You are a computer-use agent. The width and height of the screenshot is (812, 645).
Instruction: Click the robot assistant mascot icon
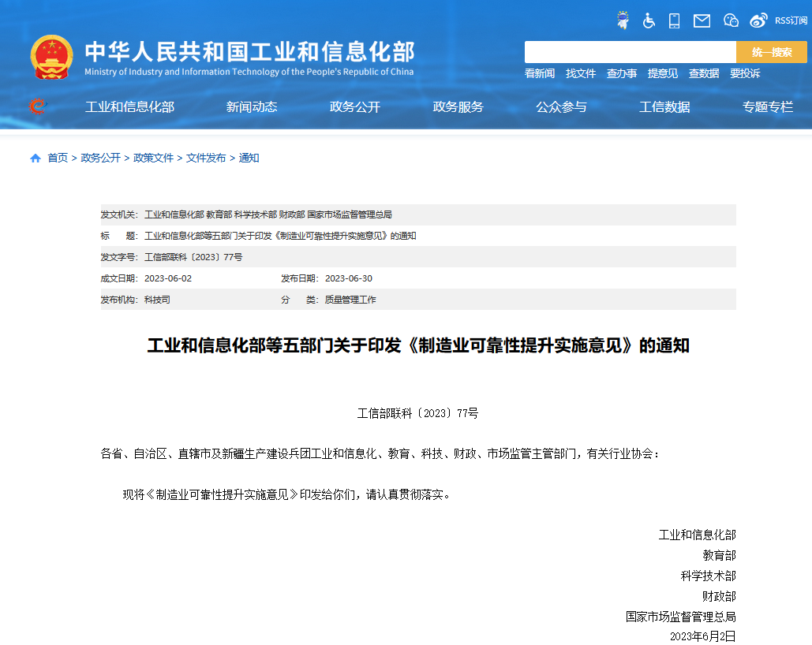(623, 21)
